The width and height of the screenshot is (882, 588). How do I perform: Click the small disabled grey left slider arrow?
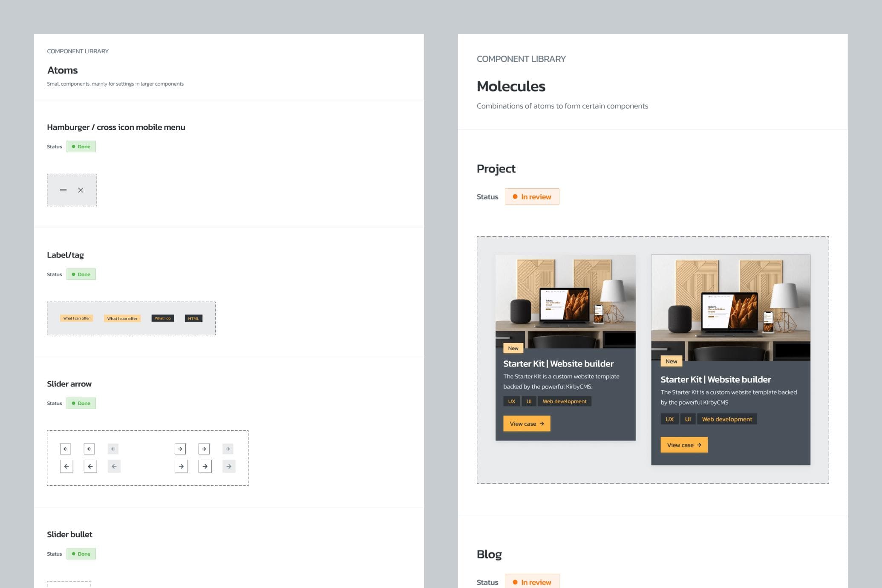coord(113,449)
